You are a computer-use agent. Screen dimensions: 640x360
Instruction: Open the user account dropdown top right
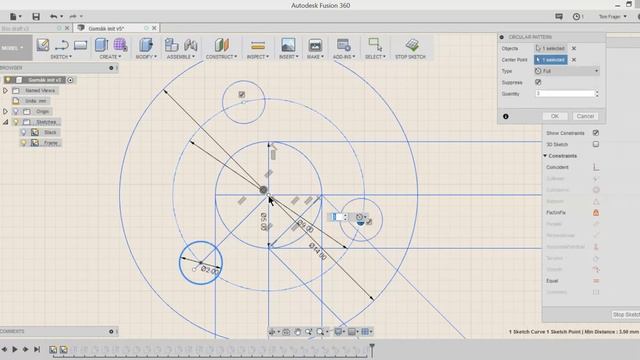(x=612, y=16)
